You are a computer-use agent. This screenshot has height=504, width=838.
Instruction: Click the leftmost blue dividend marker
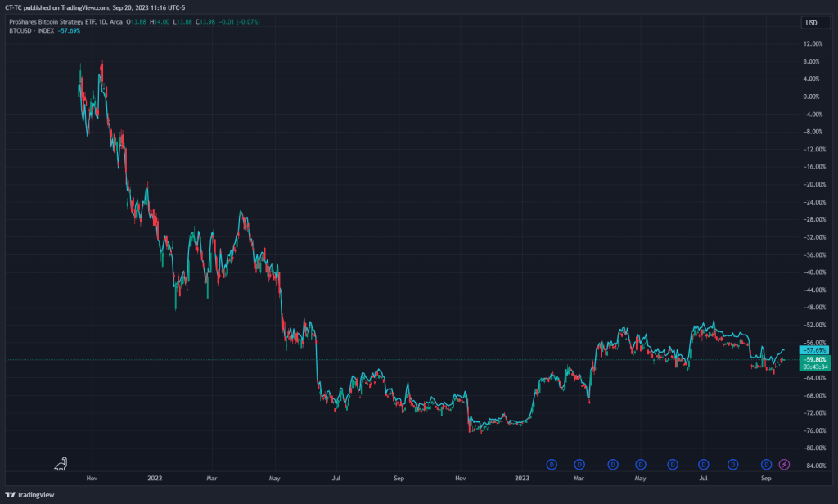point(552,465)
